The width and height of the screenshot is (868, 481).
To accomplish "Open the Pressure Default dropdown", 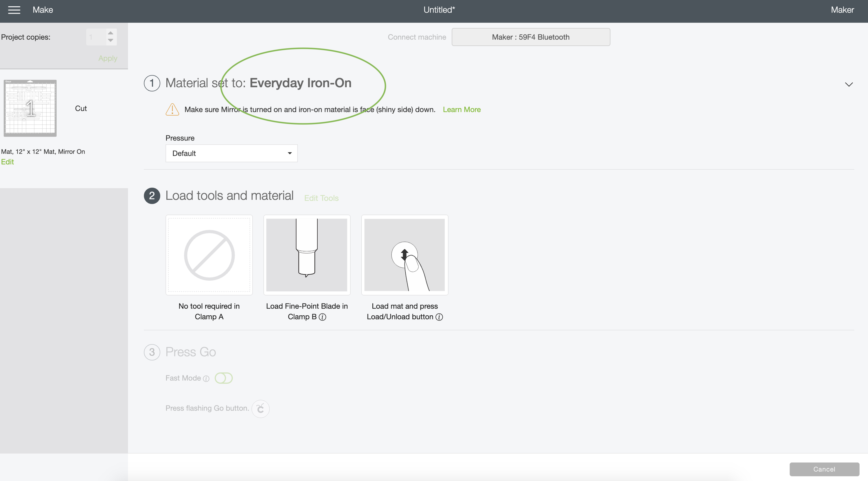I will 231,153.
